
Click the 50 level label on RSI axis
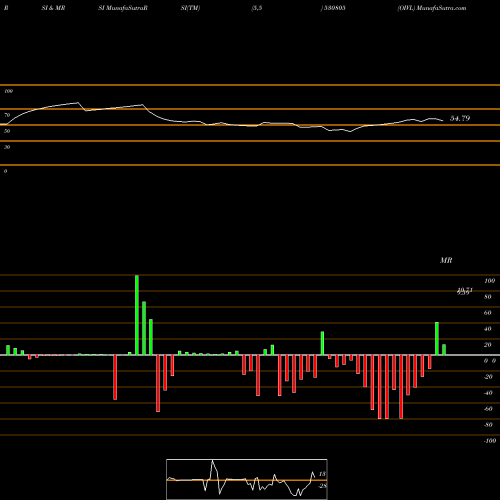tap(7, 131)
